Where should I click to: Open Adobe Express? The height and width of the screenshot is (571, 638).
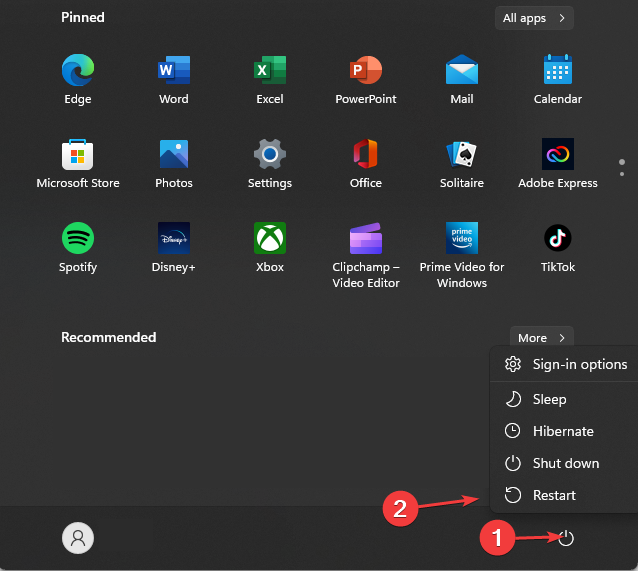[558, 164]
